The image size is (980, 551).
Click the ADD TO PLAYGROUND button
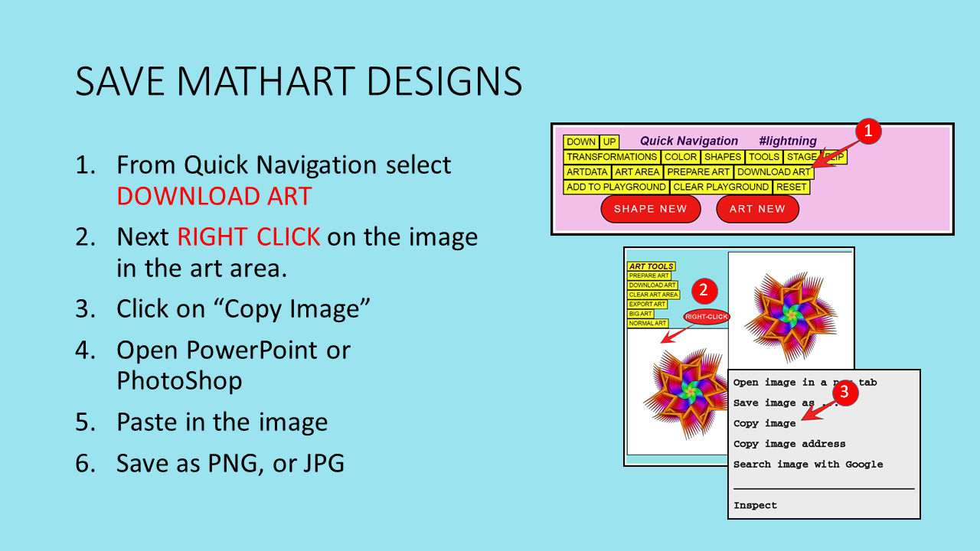[616, 187]
